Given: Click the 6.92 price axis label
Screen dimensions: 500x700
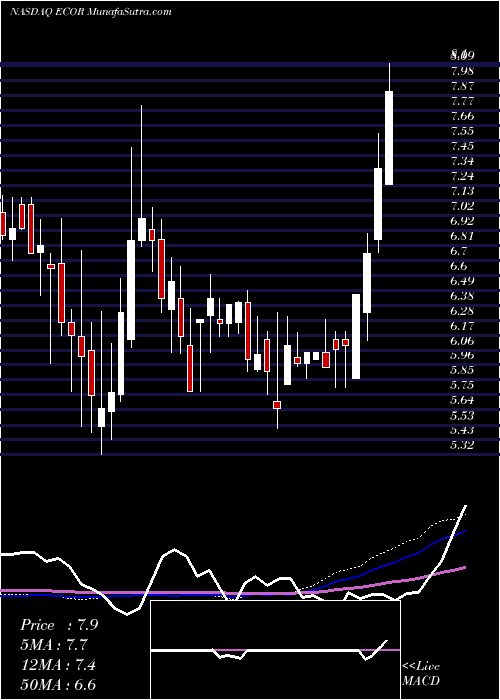Looking at the screenshot, I should tap(462, 221).
